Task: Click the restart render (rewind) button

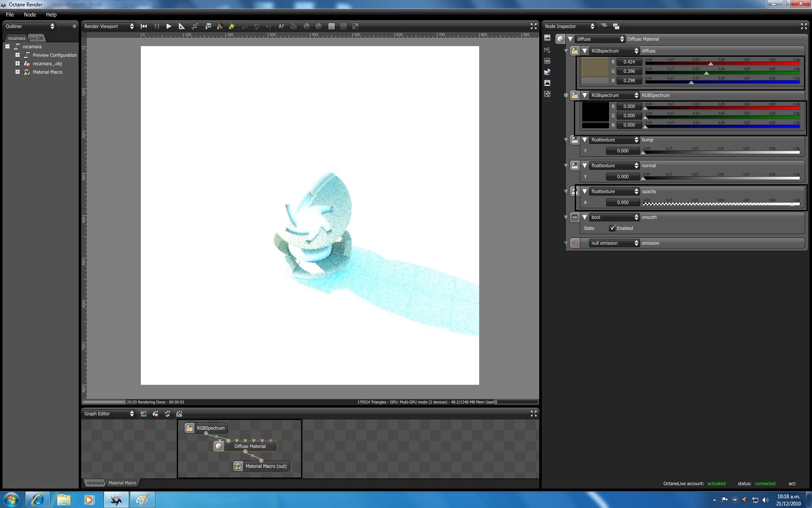Action: coord(144,26)
